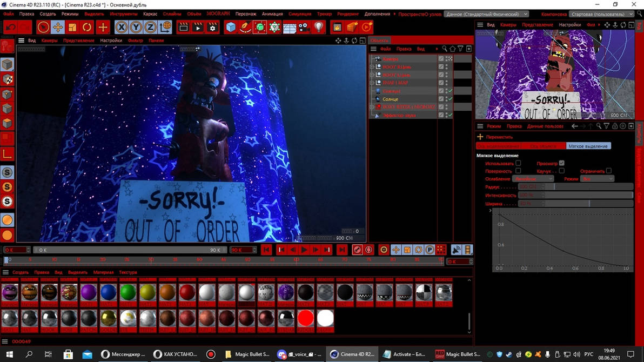Viewport: 644px width, 362px height.
Task: Jump to the end of the animation
Action: click(341, 250)
